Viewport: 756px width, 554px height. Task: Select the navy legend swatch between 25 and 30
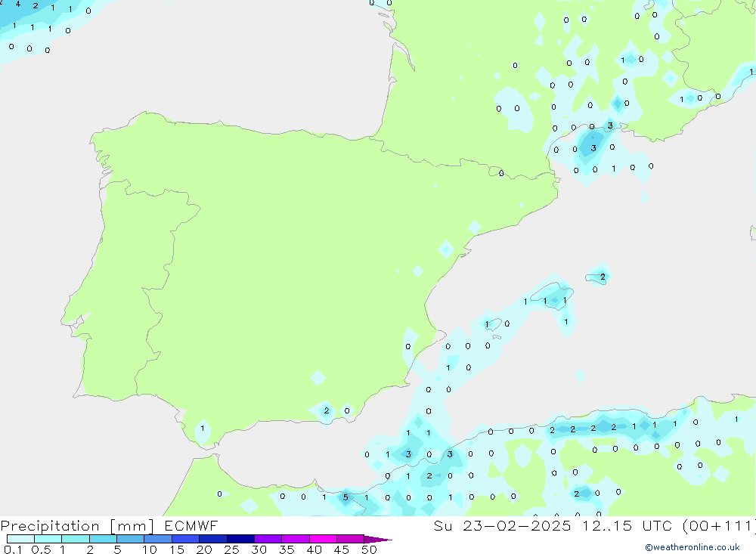click(x=240, y=539)
